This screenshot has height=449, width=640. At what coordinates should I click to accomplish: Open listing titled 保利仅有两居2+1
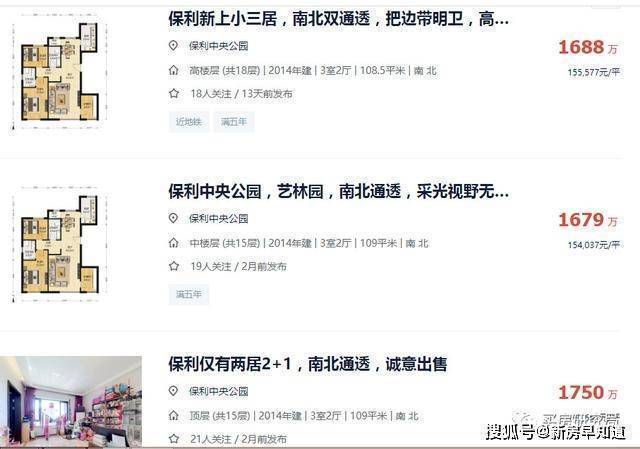point(308,364)
